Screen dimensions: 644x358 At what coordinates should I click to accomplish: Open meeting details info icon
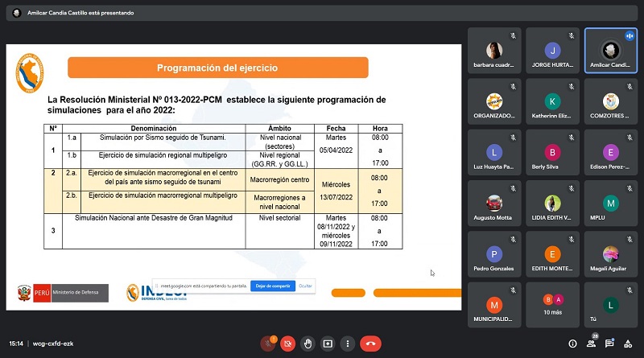572,344
